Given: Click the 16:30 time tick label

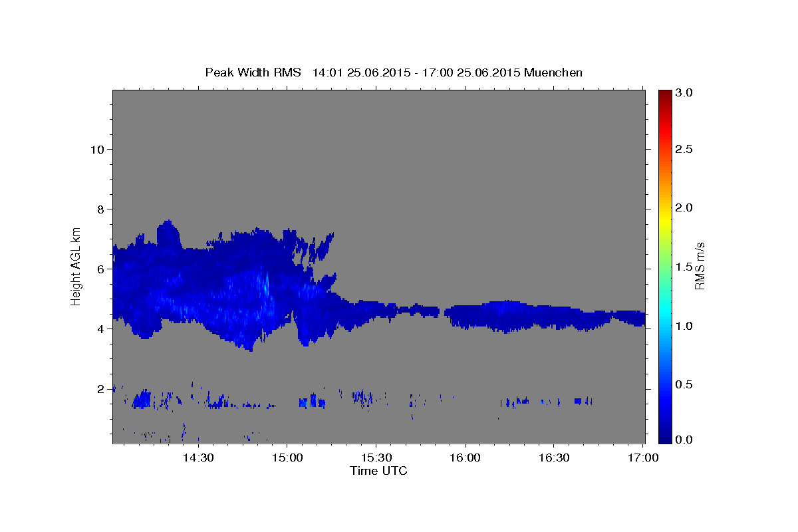Looking at the screenshot, I should (x=554, y=458).
